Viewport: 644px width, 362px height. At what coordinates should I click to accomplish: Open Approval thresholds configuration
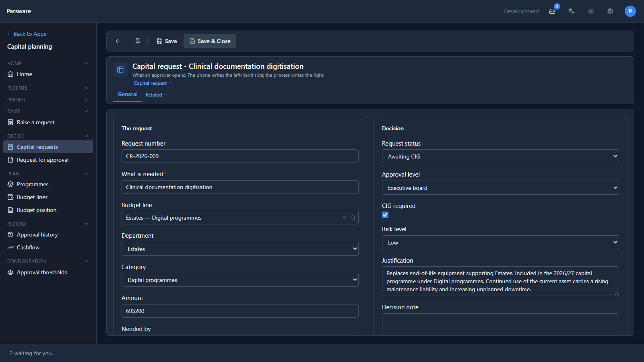(48, 272)
